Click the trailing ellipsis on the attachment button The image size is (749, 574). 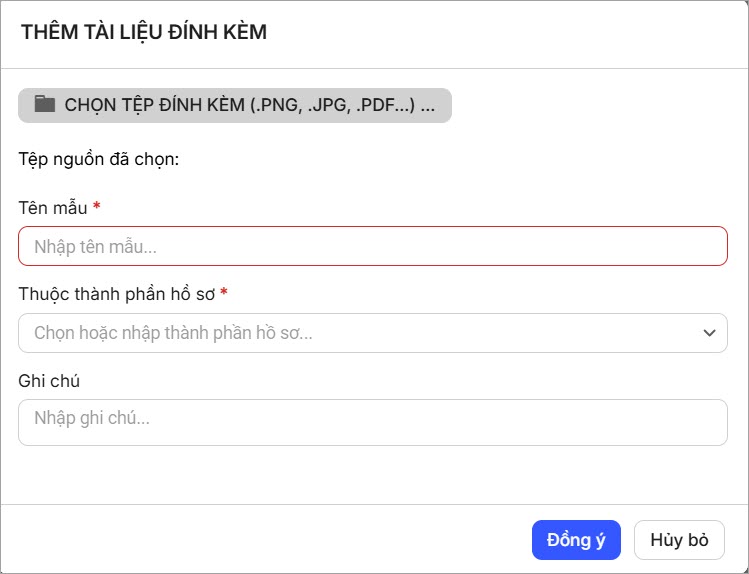[428, 104]
